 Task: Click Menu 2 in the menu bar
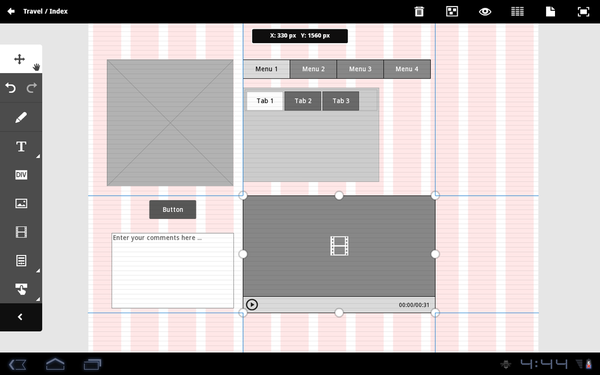point(313,69)
